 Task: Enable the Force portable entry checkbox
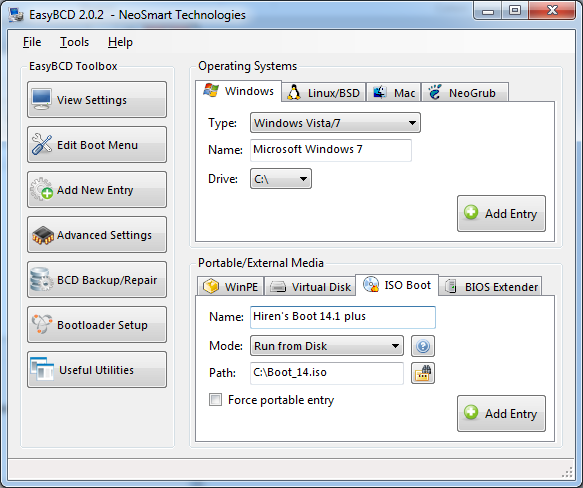click(215, 400)
